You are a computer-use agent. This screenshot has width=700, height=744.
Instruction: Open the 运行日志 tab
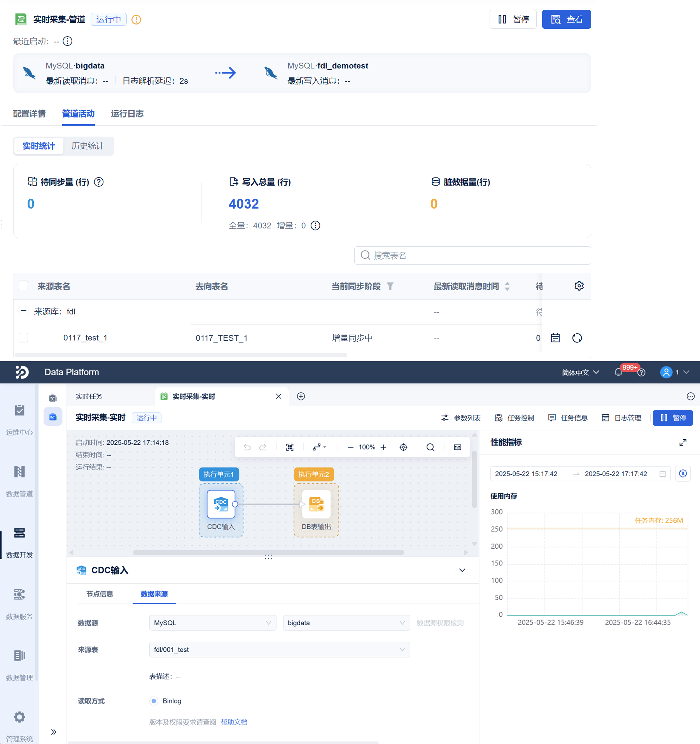pyautogui.click(x=127, y=114)
